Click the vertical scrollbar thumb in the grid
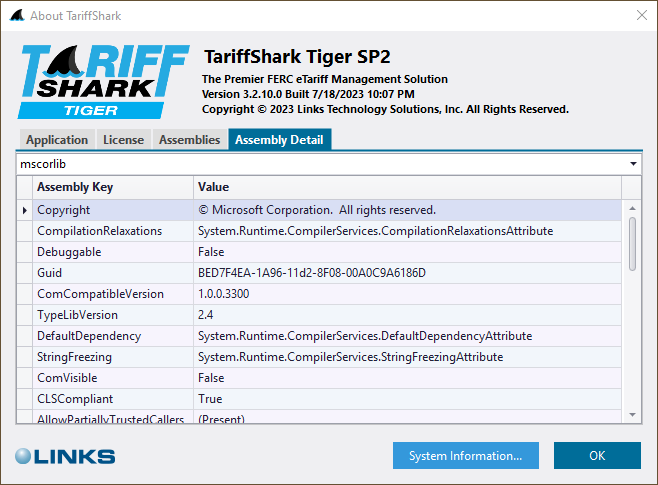 coord(632,244)
